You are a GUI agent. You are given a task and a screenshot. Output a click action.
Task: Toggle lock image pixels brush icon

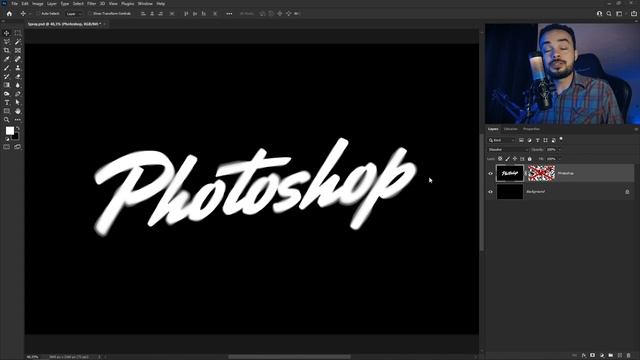click(507, 159)
